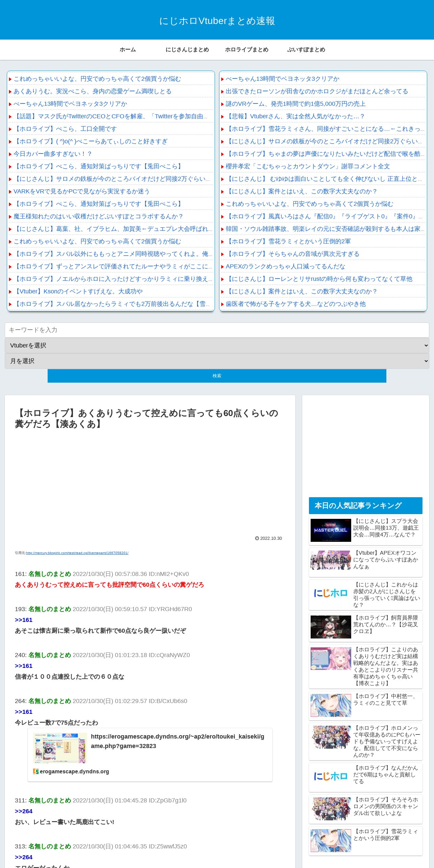The image size is (434, 868).
Task: Click にじホロ logo beside 赤髪の2人 article
Action: [331, 593]
